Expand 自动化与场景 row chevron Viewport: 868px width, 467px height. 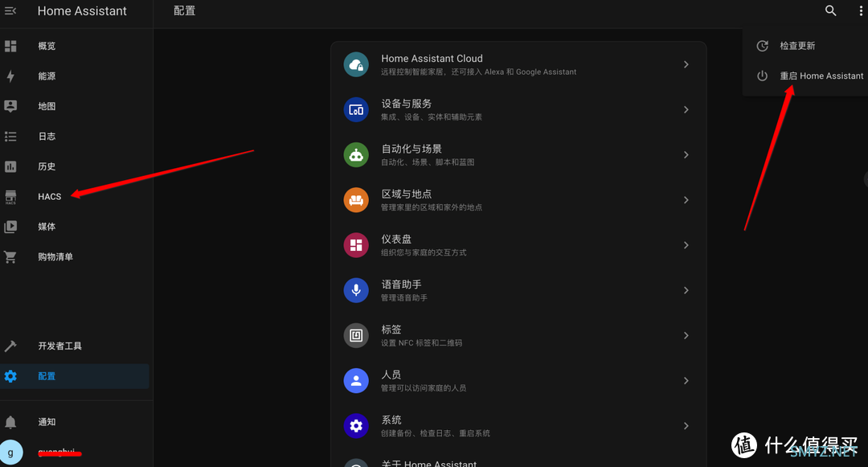point(686,155)
